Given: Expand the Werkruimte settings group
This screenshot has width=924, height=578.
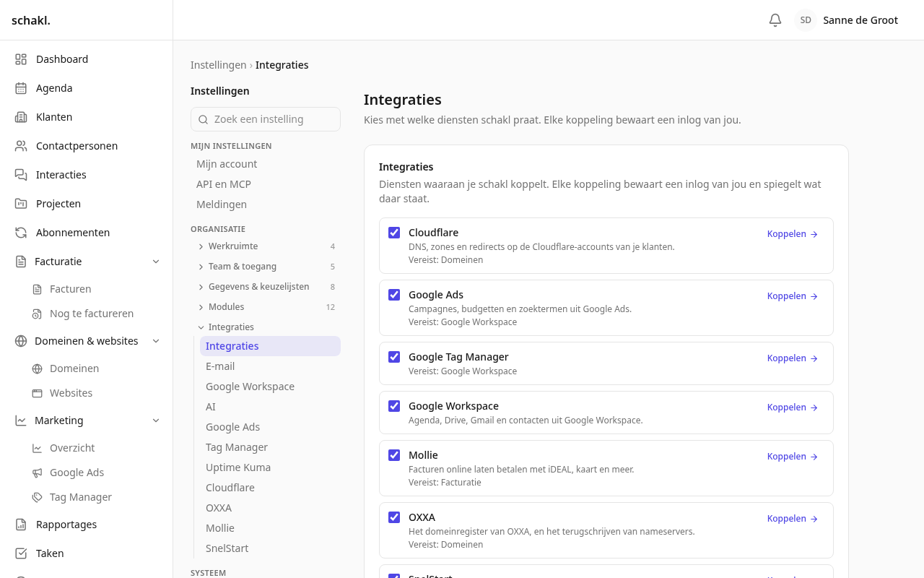Looking at the screenshot, I should pyautogui.click(x=267, y=246).
